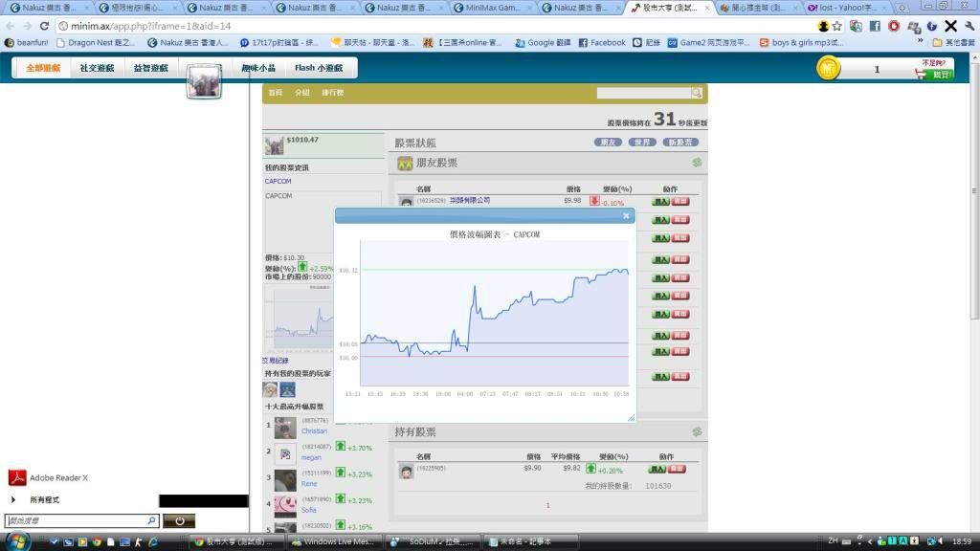980x551 pixels.
Task: Click refresh icon beside 朋友股票 heading
Action: pos(698,164)
